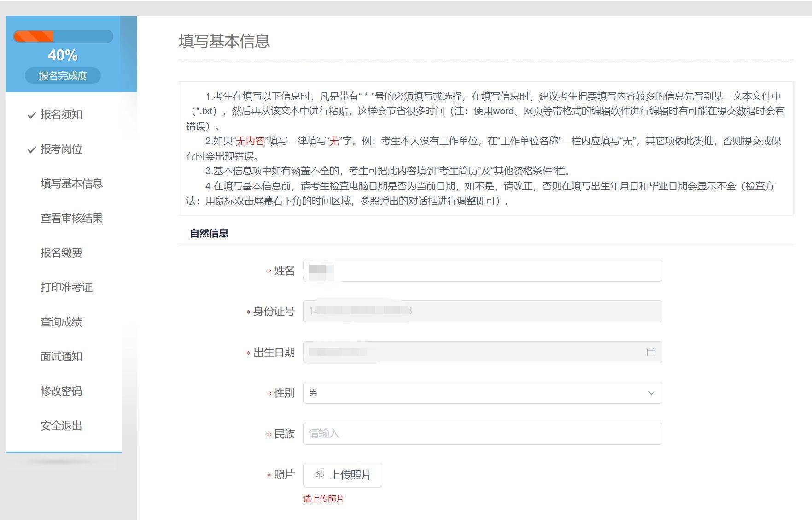
Task: Click checkmark icon beside 报名须知
Action: (x=32, y=115)
